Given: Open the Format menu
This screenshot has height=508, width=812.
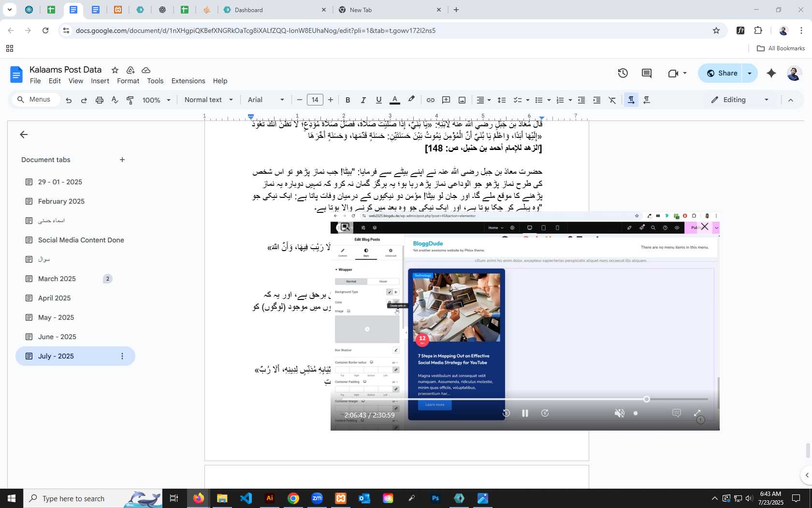Looking at the screenshot, I should point(128,81).
